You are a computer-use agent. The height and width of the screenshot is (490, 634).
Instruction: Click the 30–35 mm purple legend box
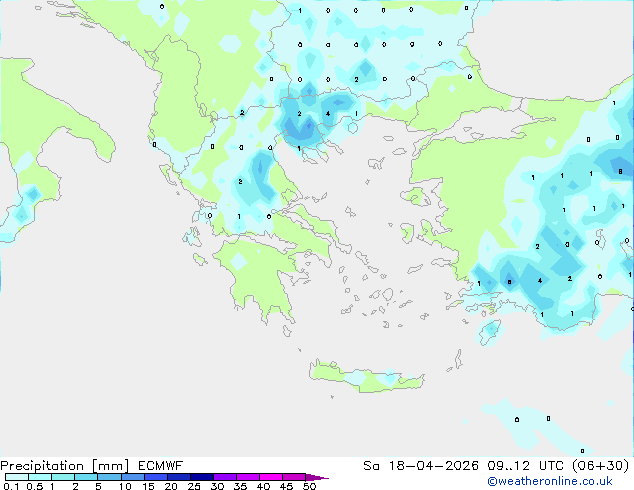click(225, 477)
